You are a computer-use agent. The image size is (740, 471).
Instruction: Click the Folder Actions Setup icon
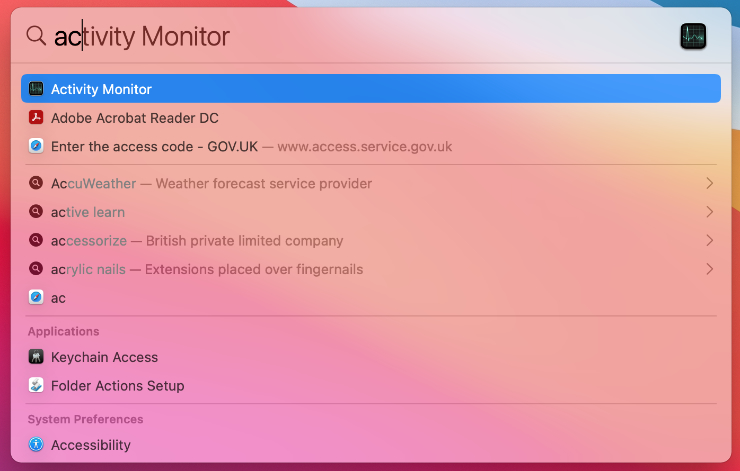click(x=36, y=385)
